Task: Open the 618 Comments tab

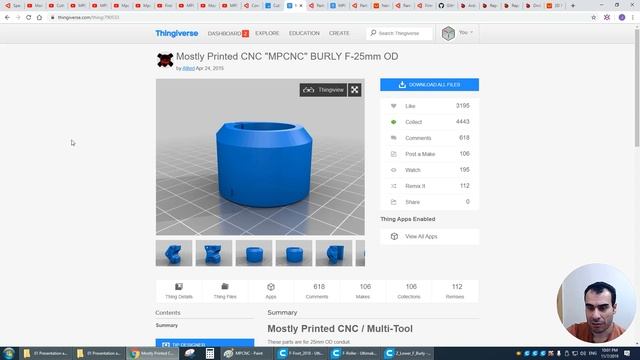Action: tap(317, 291)
